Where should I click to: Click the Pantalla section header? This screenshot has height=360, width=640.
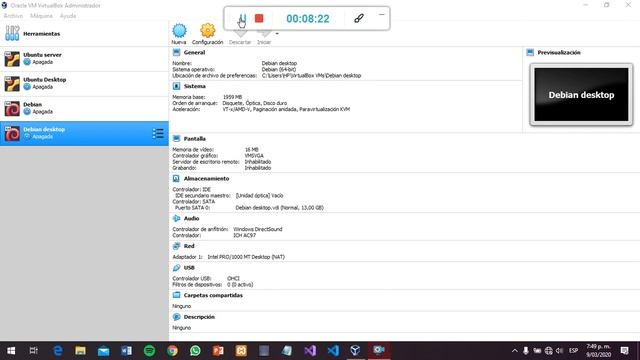point(195,139)
